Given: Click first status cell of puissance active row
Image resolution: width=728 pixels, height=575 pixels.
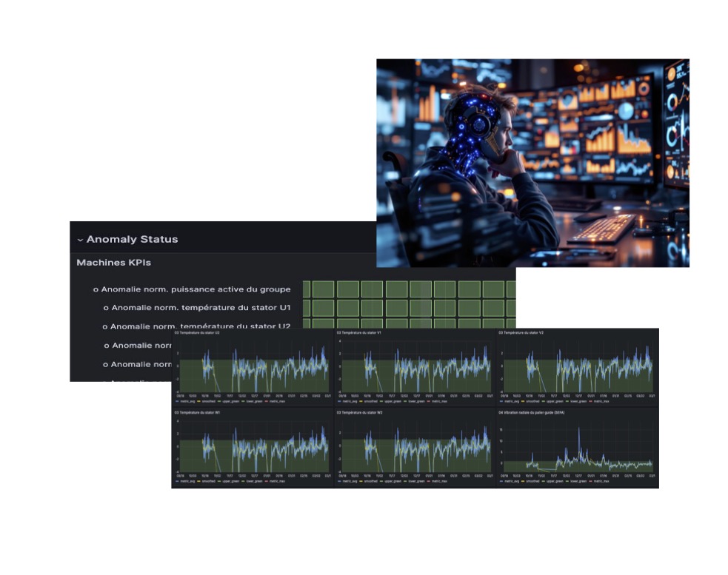Looking at the screenshot, I should pyautogui.click(x=307, y=289).
